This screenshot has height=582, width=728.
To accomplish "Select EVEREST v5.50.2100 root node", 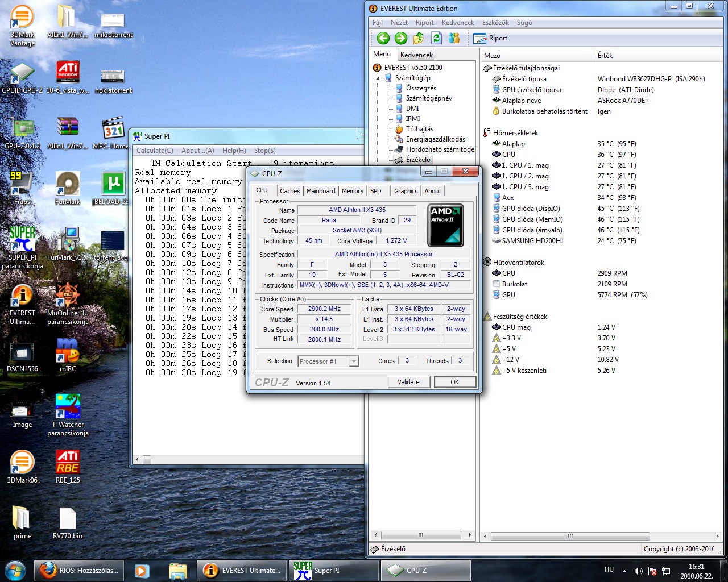I will pyautogui.click(x=413, y=68).
